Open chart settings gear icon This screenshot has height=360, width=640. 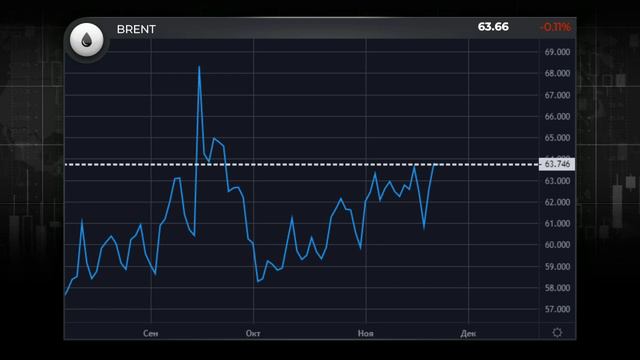tap(557, 333)
